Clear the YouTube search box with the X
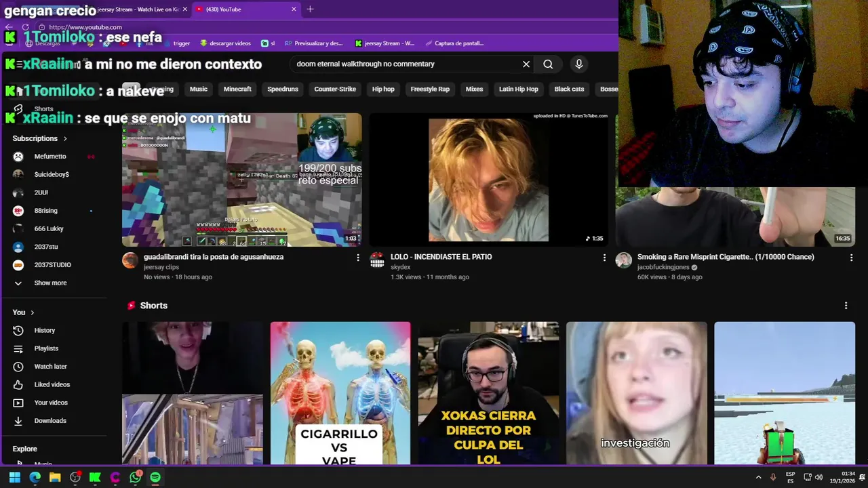The height and width of the screenshot is (488, 868). click(x=526, y=64)
